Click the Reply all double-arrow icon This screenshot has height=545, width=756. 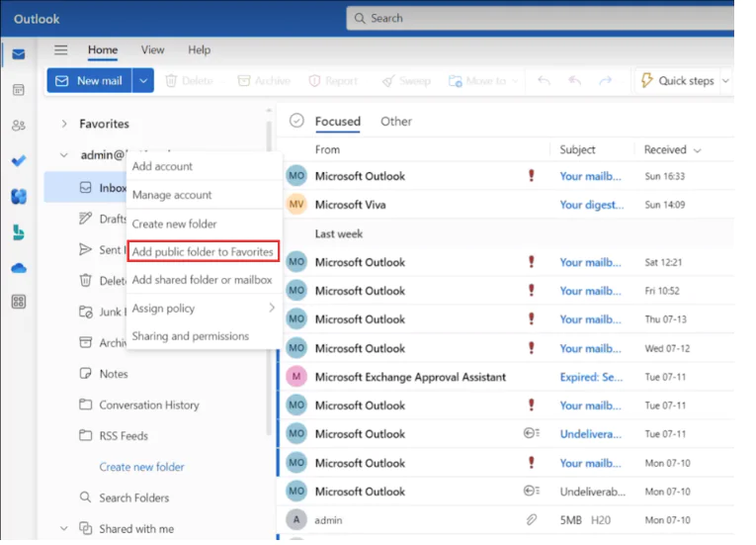575,80
